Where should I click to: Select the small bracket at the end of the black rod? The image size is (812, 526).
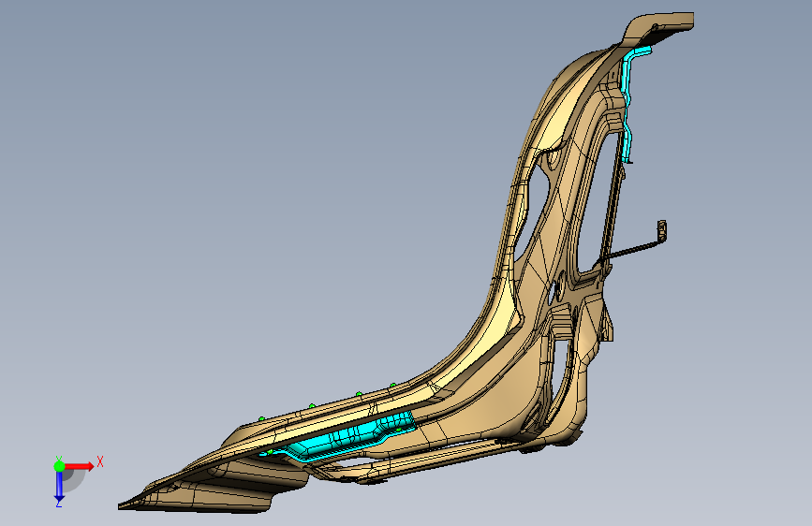click(x=661, y=231)
